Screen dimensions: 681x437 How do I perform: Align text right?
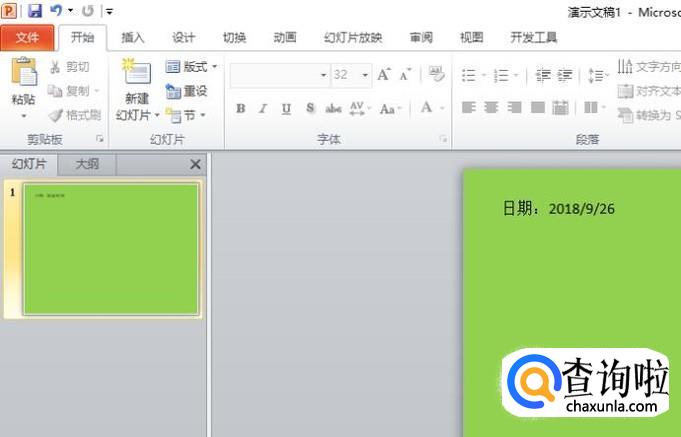[514, 107]
